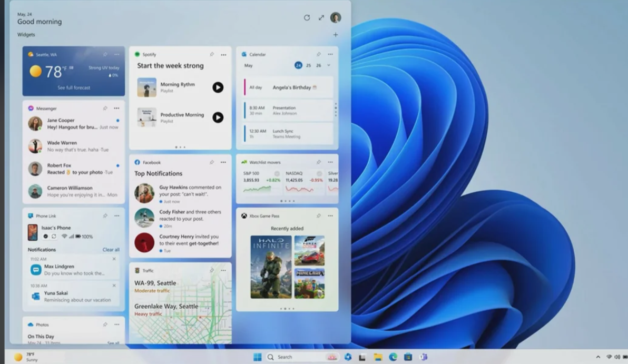Open Microsoft Teams from the taskbar
Image resolution: width=628 pixels, height=364 pixels.
pyautogui.click(x=424, y=357)
